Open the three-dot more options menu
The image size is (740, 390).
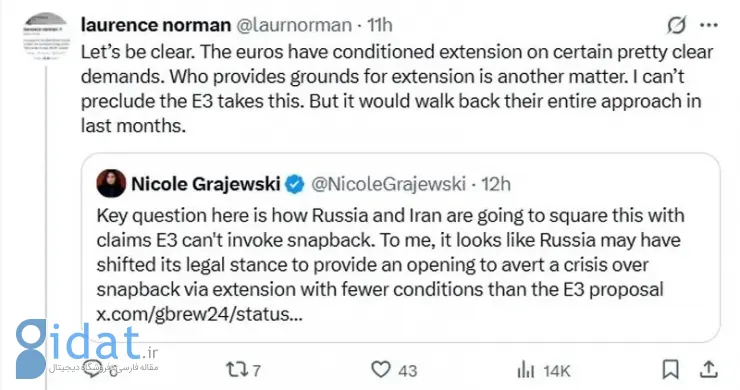tap(709, 25)
